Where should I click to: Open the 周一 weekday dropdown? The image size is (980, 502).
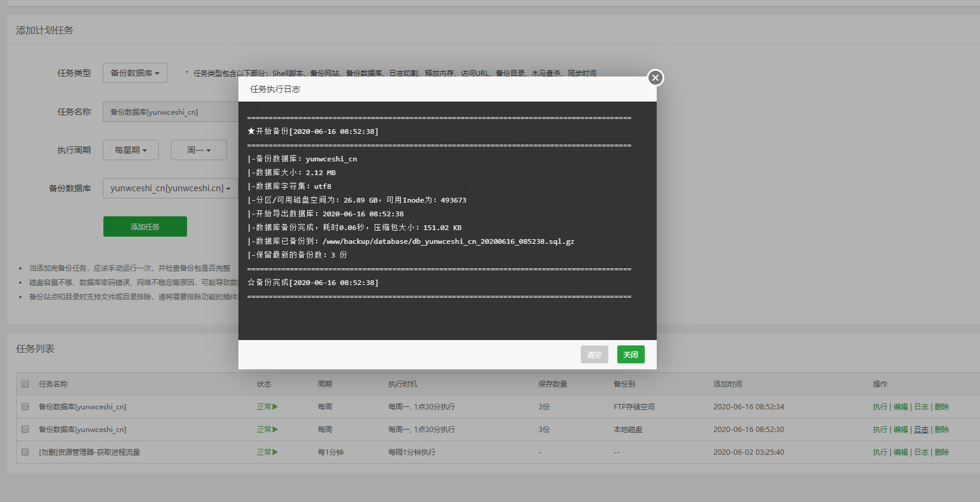(199, 150)
